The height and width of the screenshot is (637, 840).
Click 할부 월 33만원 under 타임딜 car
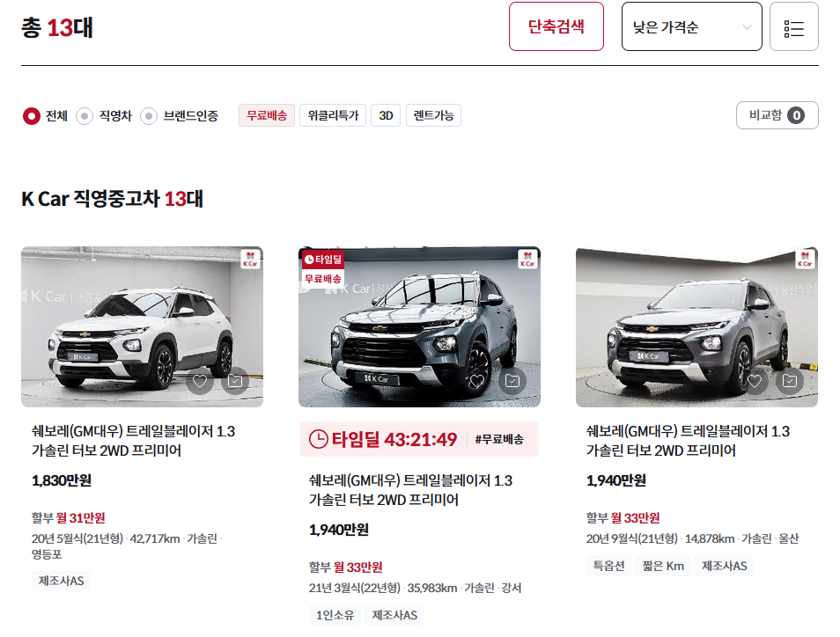coord(345,567)
